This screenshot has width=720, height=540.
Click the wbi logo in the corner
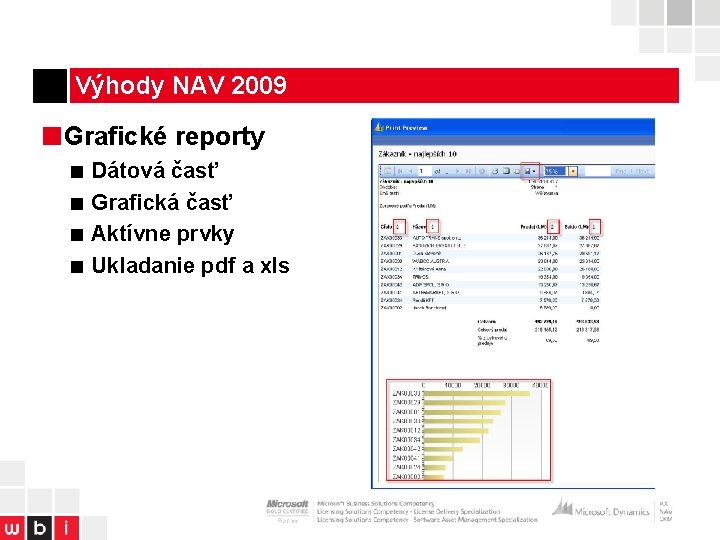[x=39, y=528]
